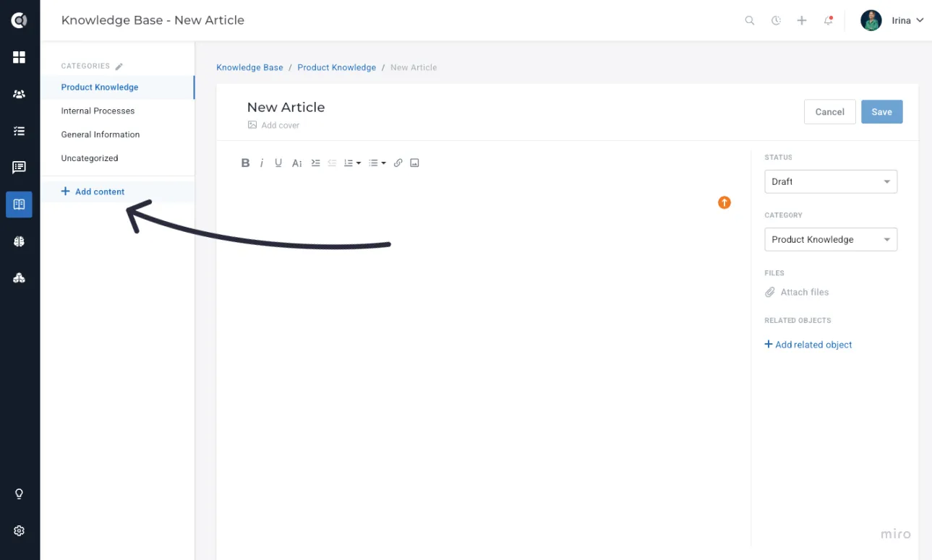This screenshot has height=560, width=932.
Task: Open the font size tool
Action: tap(297, 163)
